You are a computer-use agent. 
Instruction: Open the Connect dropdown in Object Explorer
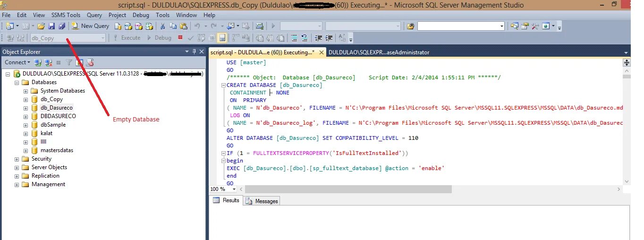(x=17, y=62)
